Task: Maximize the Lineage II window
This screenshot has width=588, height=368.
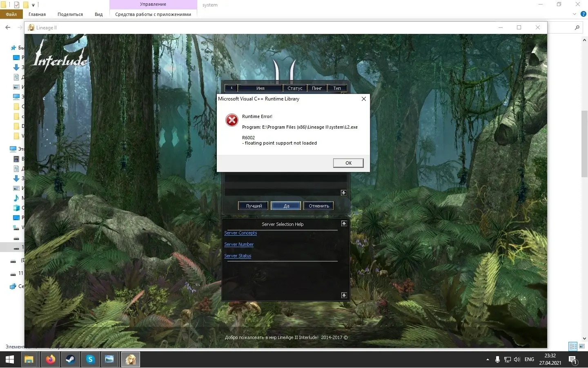Action: click(x=519, y=27)
